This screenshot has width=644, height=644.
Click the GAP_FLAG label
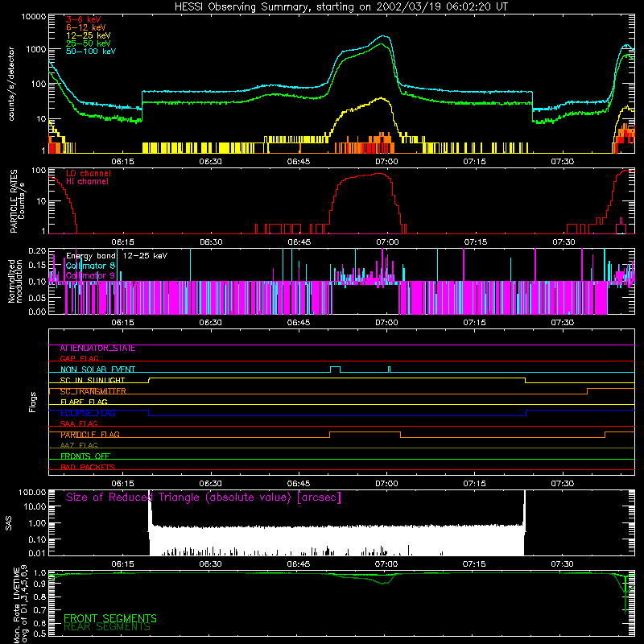coord(79,358)
